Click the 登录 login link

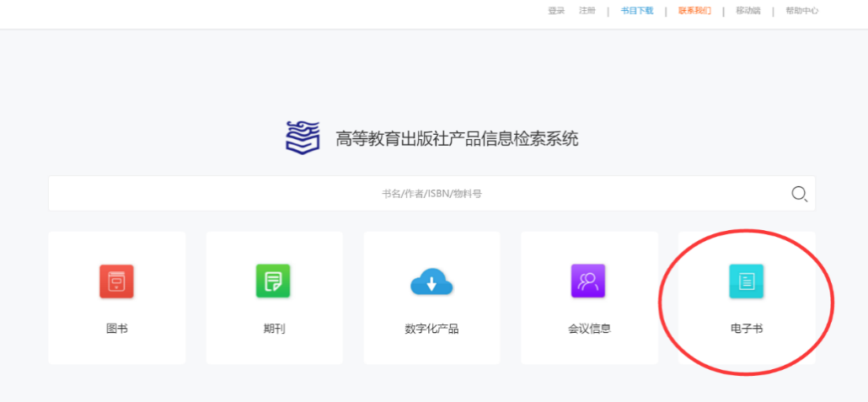click(556, 11)
